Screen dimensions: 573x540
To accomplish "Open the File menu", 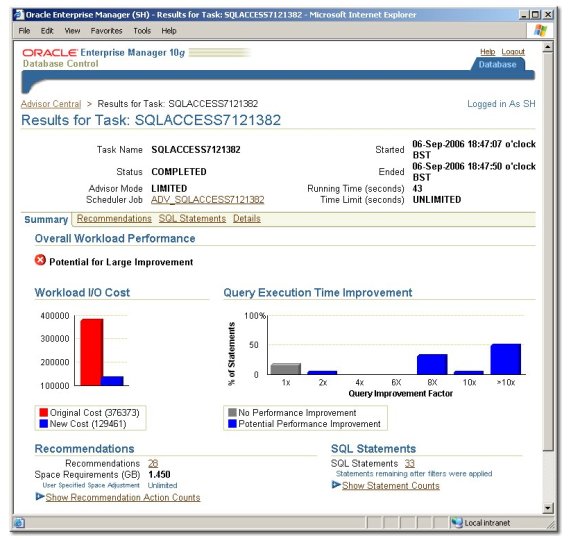I will (24, 31).
